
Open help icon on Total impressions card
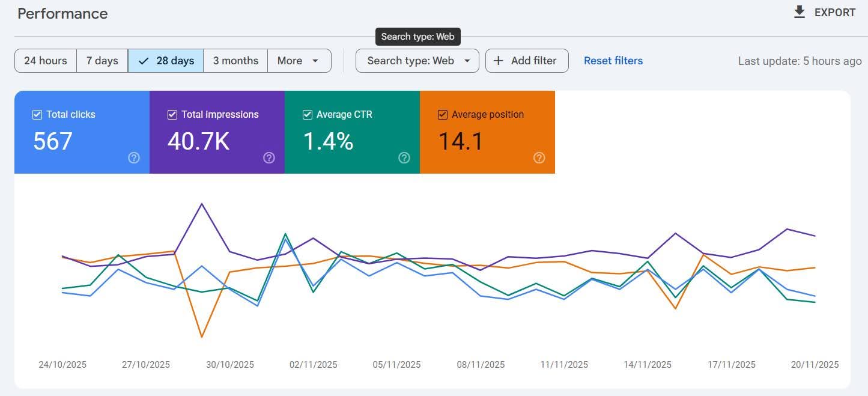pos(269,157)
